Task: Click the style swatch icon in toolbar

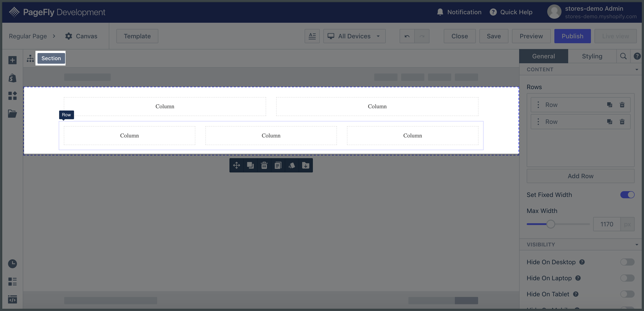Action: 292,165
